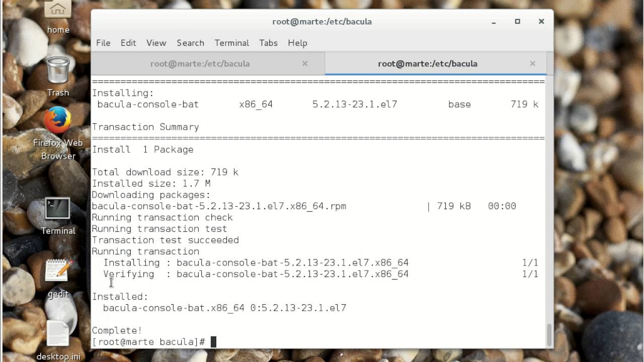
Task: Click 'base' repository in package table
Action: [x=459, y=104]
